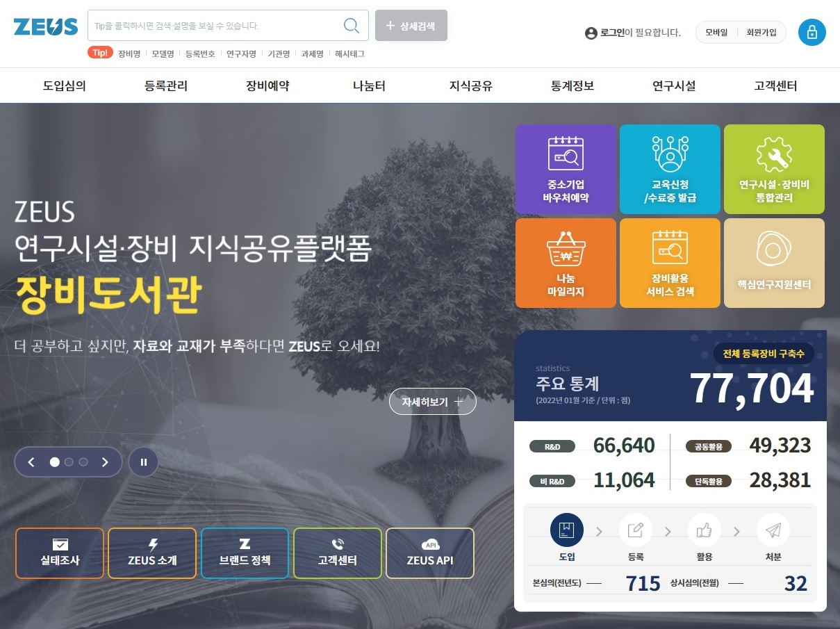Click the 비 R&D statistics label

[x=552, y=481]
